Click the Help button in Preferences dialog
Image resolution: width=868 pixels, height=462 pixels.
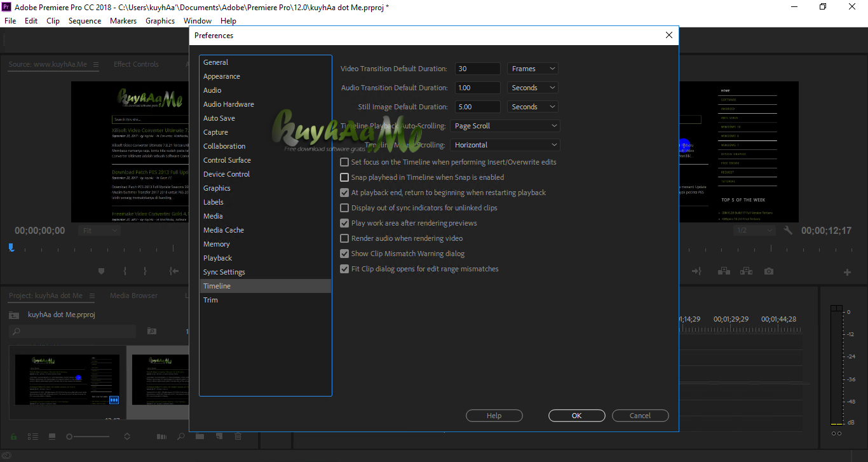[494, 416]
